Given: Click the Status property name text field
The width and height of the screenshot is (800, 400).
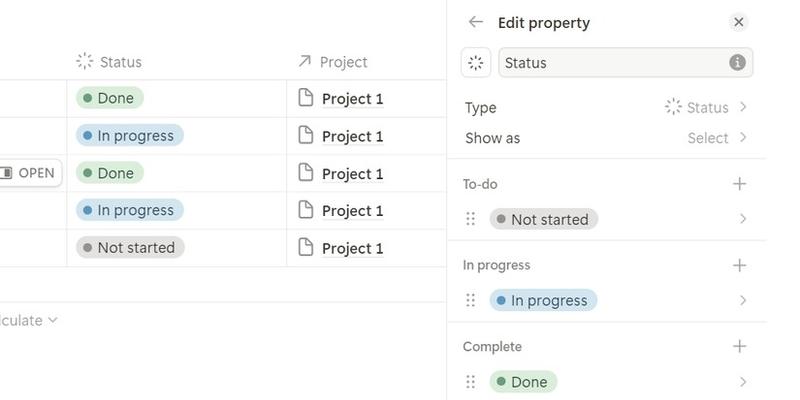Looking at the screenshot, I should click(x=612, y=62).
